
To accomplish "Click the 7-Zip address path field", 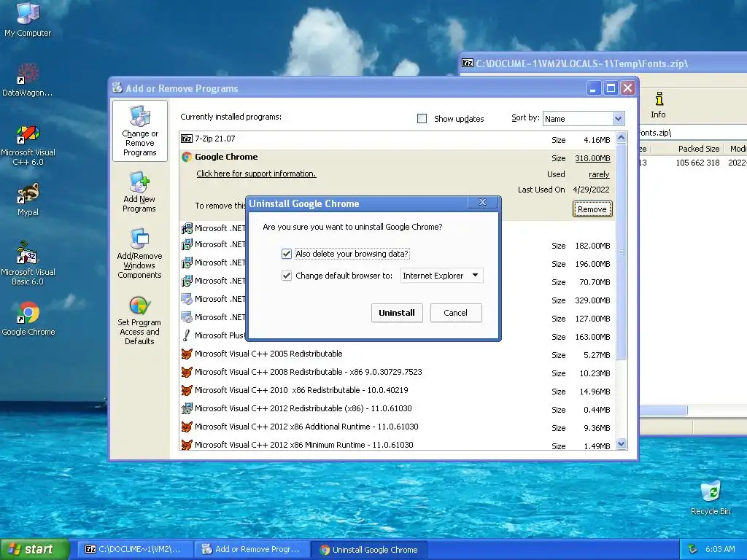I will pyautogui.click(x=693, y=133).
